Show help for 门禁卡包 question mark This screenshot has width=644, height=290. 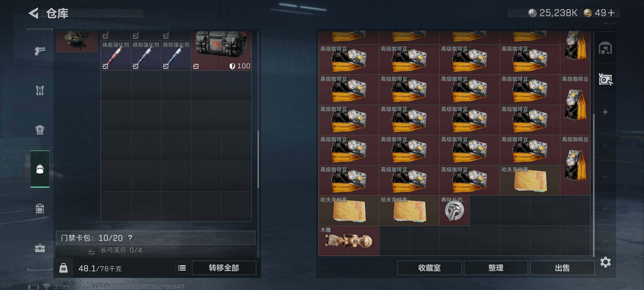point(130,238)
